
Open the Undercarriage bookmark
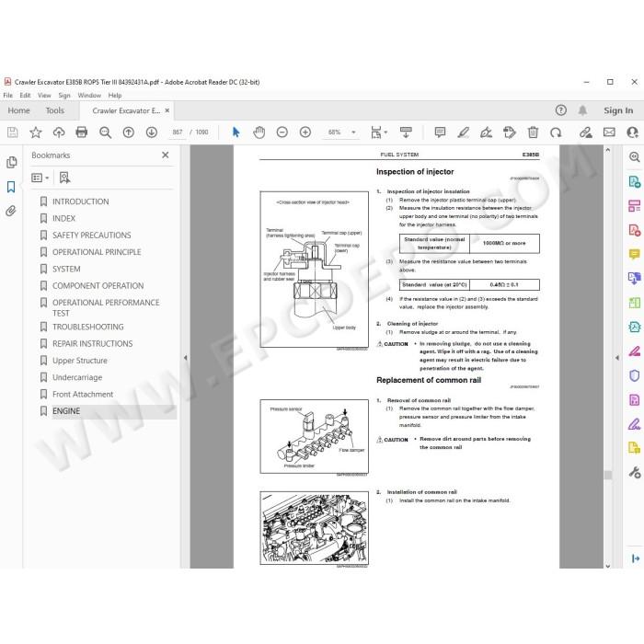pyautogui.click(x=77, y=377)
